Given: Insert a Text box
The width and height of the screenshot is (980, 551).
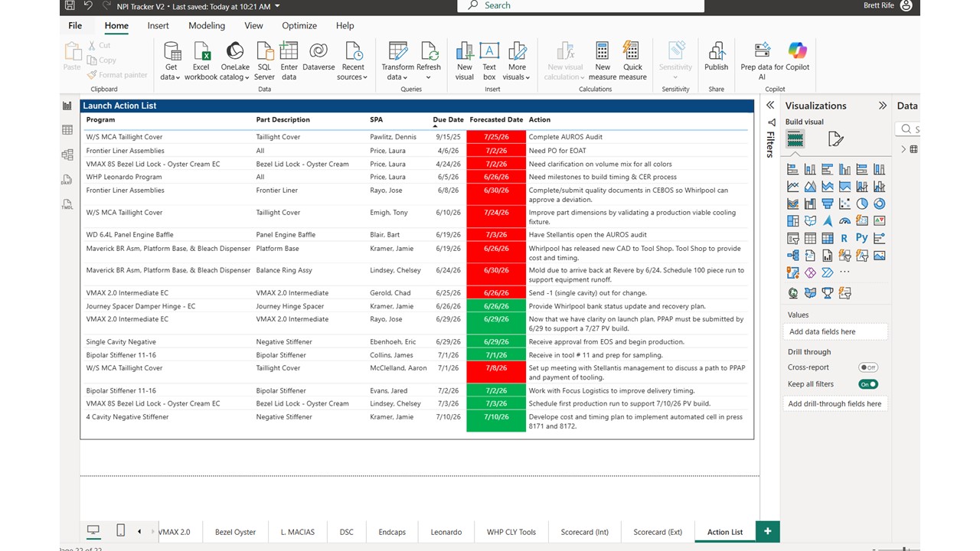Looking at the screenshot, I should 489,61.
